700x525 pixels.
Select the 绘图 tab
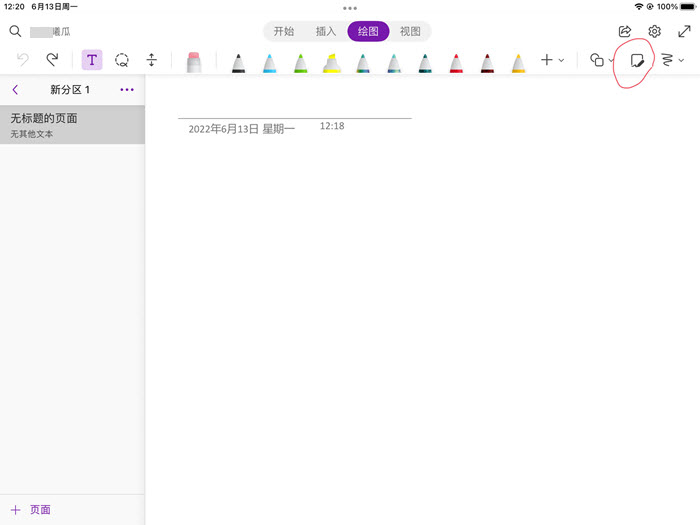pos(368,31)
